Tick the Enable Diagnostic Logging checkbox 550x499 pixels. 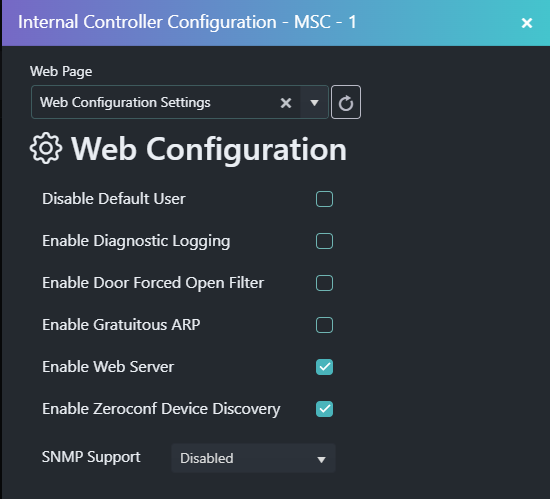324,241
